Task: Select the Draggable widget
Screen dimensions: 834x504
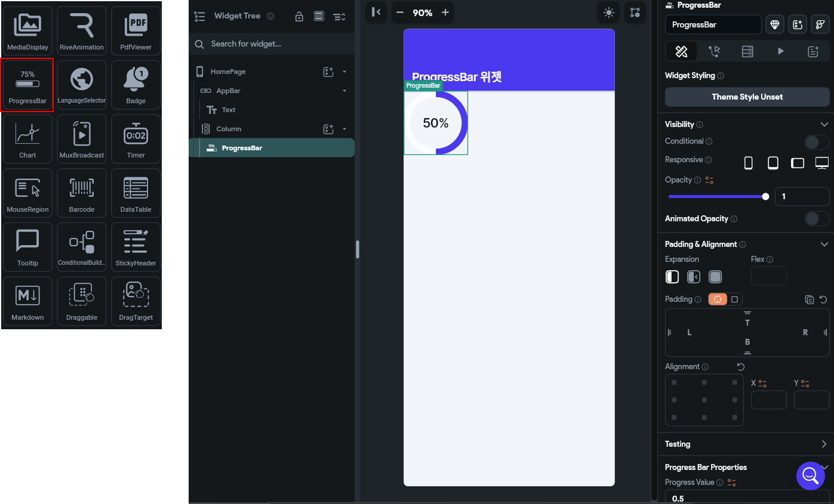Action: tap(82, 301)
